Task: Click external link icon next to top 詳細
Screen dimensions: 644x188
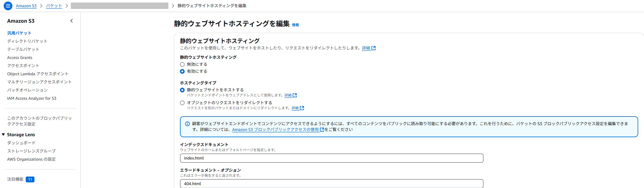Action: (373, 48)
